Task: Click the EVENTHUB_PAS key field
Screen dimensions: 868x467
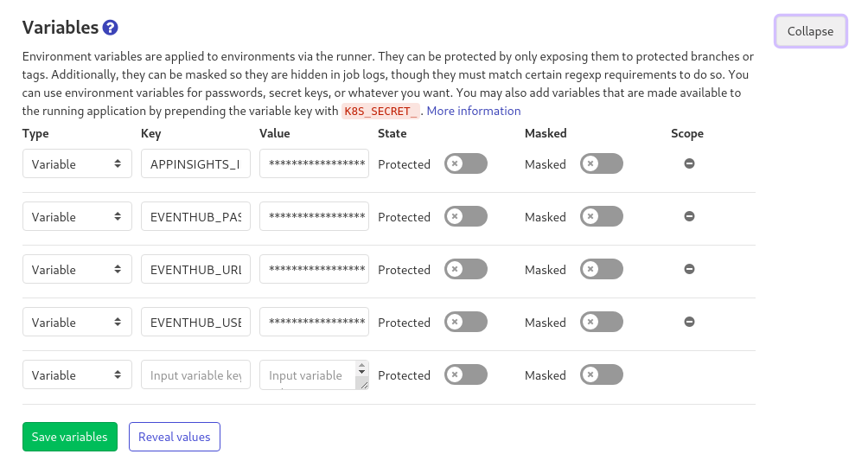Action: (x=195, y=216)
